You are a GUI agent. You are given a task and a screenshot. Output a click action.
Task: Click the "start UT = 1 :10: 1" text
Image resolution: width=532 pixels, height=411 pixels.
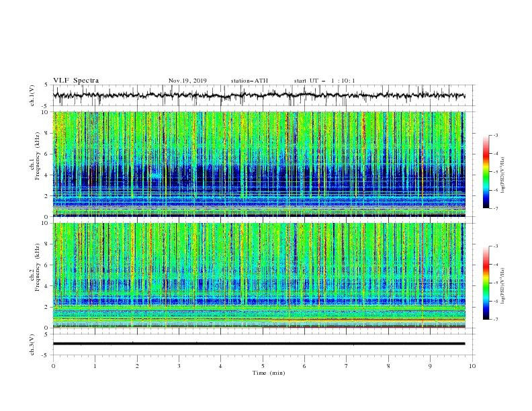324,81
